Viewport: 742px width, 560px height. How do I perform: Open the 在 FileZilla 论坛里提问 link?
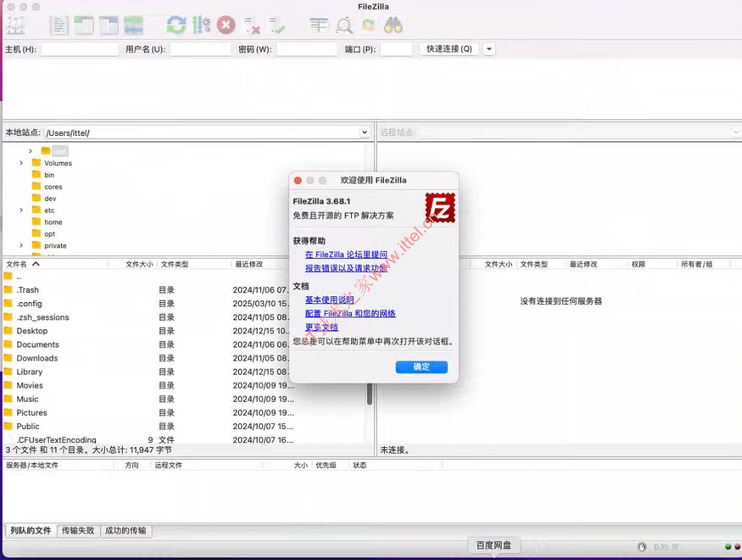pyautogui.click(x=346, y=254)
